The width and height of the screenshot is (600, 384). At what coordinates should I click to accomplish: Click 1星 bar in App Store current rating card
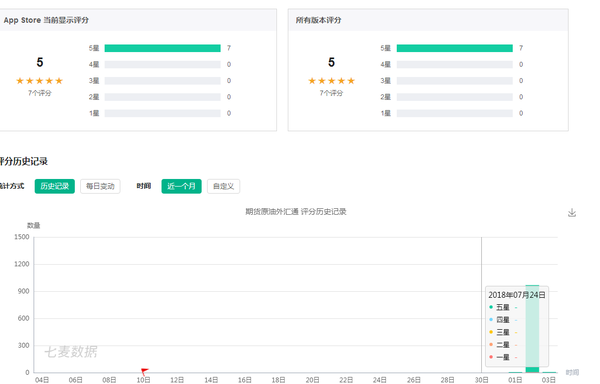tap(163, 113)
